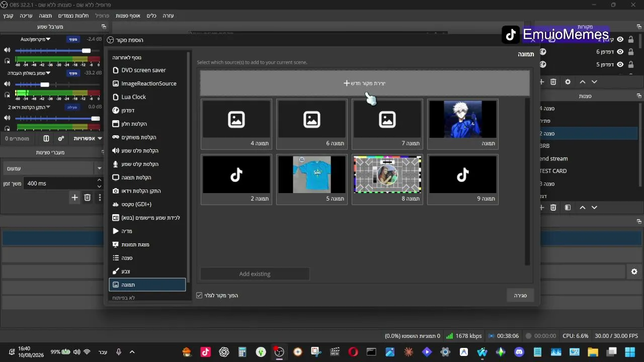Adjust שמע בשולחן העבודה volume slider
The width and height of the screenshot is (644, 362).
coord(57,84)
